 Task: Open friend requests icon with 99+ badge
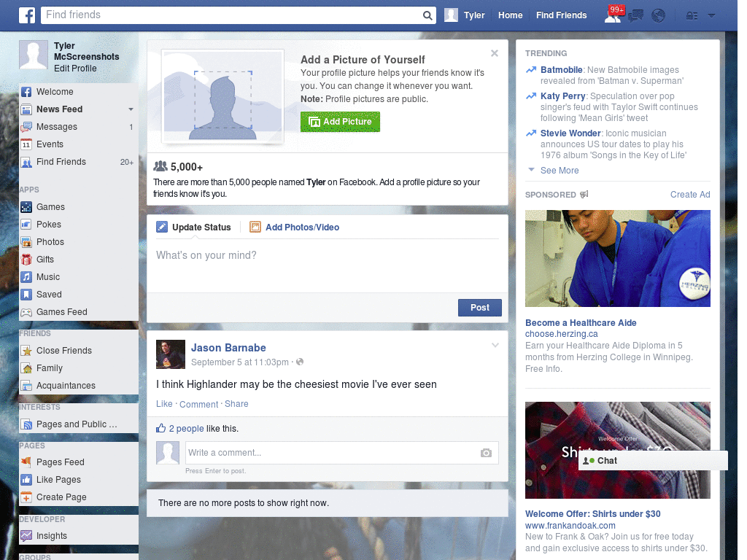click(614, 15)
